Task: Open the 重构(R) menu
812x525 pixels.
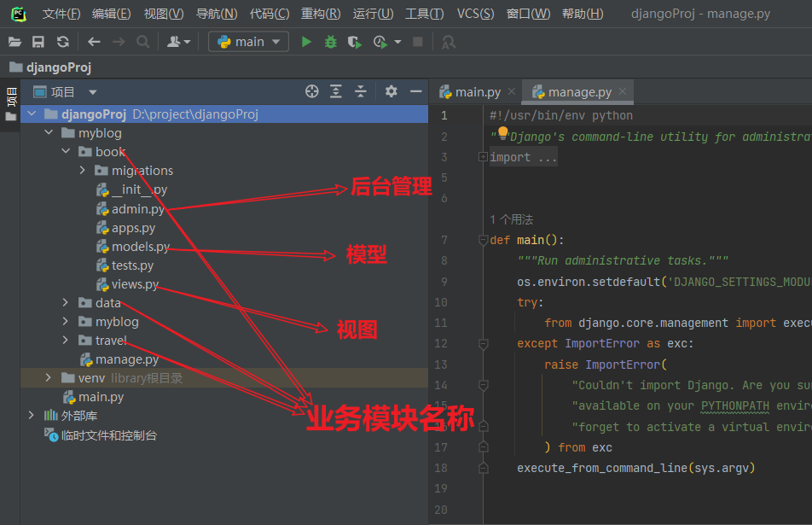Action: click(321, 14)
